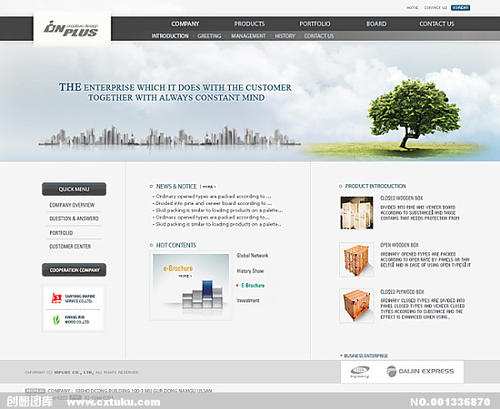Open the e-Brochure banner image
Screen dimensions: 500x409
[x=191, y=286]
